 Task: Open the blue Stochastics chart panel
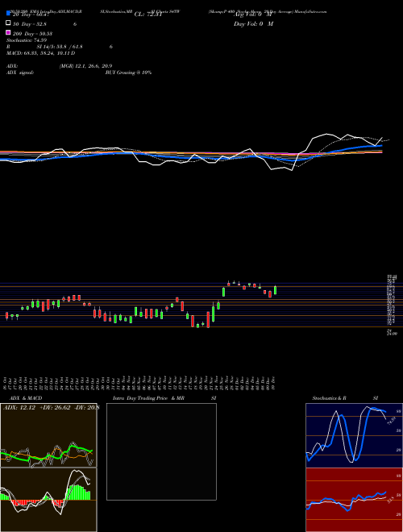click(354, 435)
